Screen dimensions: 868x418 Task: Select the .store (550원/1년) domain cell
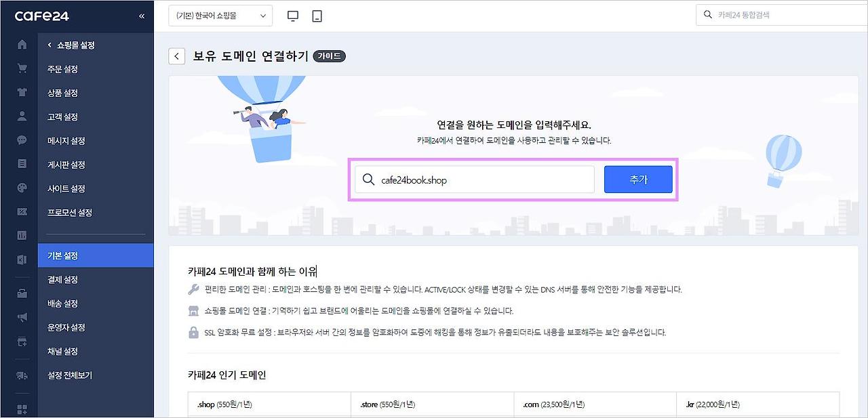pyautogui.click(x=433, y=404)
